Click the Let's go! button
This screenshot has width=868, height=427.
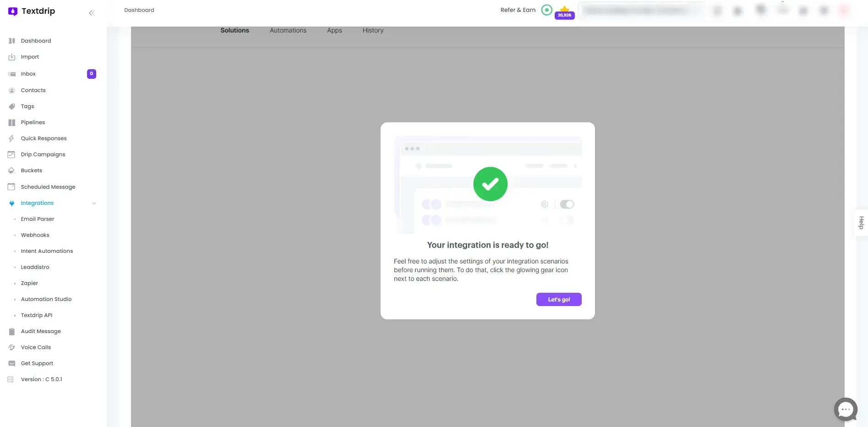(558, 299)
